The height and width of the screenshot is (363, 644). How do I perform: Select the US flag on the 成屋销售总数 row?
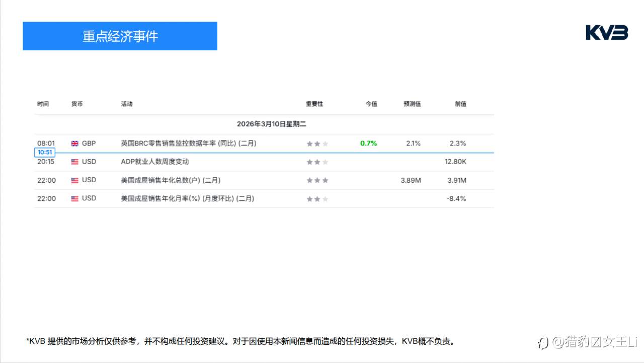point(74,180)
